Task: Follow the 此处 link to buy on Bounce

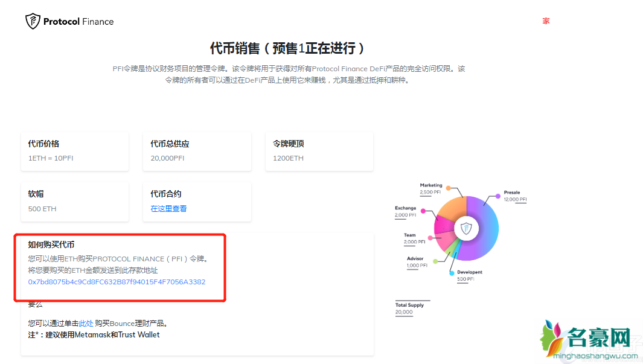Action: 86,324
